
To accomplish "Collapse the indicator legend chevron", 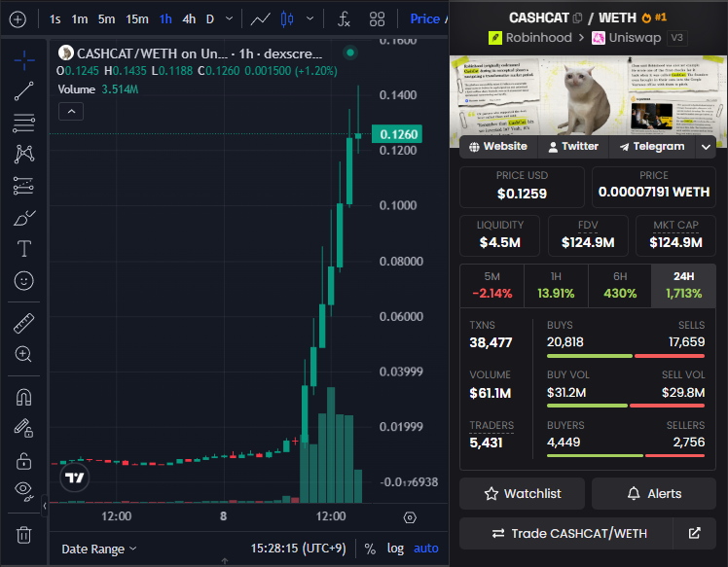I will coord(71,112).
